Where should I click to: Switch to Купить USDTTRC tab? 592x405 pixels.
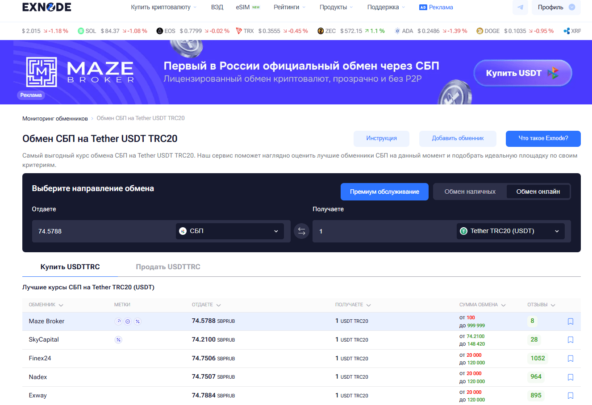pos(70,267)
